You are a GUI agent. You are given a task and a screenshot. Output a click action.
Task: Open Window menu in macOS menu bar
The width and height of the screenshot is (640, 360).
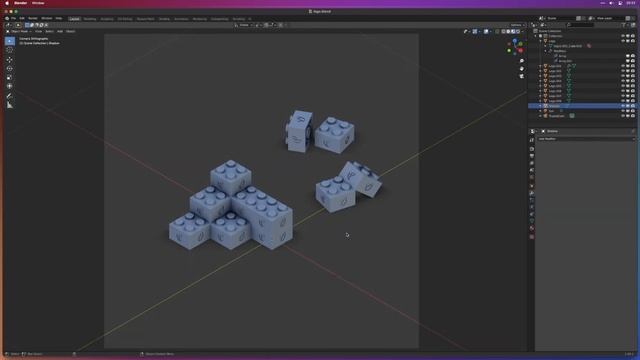click(38, 3)
